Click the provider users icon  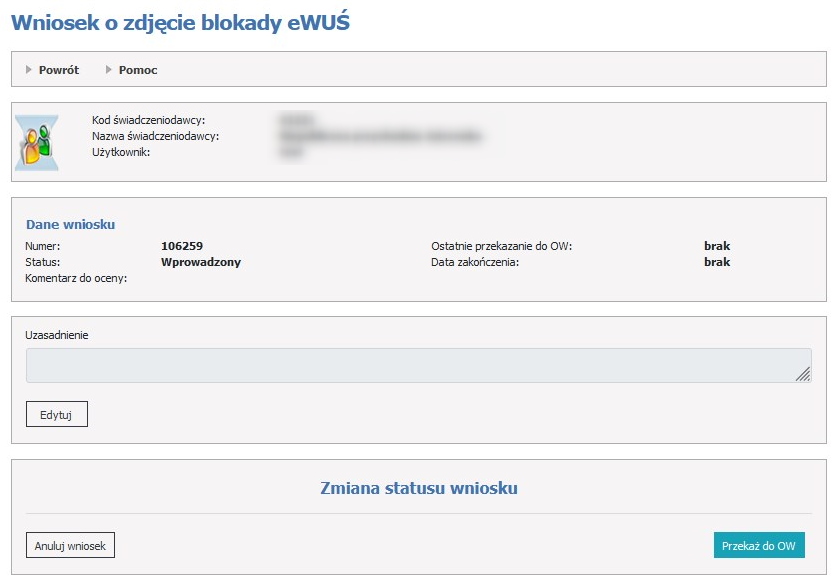coord(37,142)
